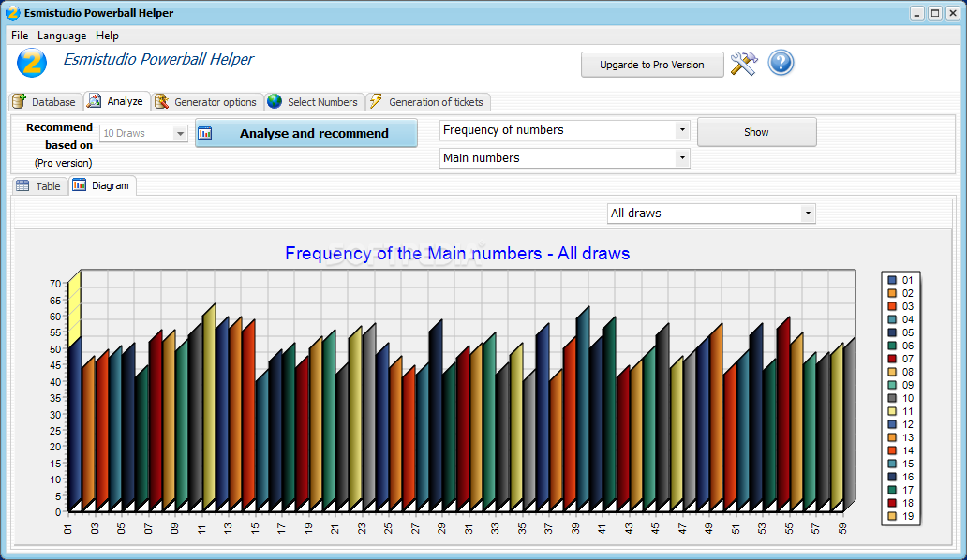Image resolution: width=967 pixels, height=560 pixels.
Task: Maximize the Powerball Helper window
Action: [935, 13]
